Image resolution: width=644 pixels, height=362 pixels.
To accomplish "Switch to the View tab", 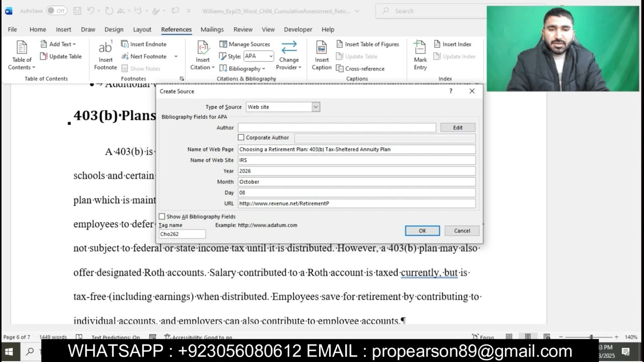I will click(268, 30).
